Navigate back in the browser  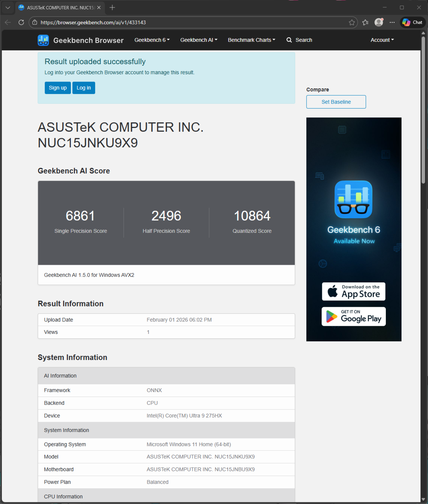click(8, 22)
